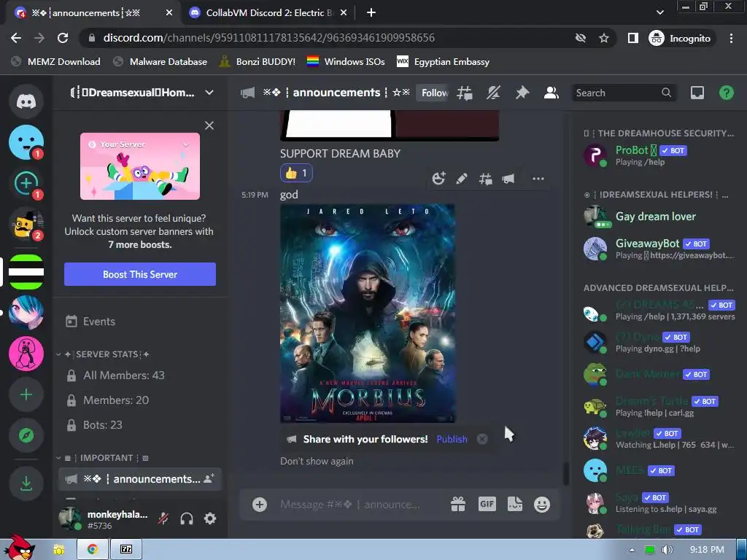Open blue smiley server with 1 notification
Screen dimensions: 747x560
pyautogui.click(x=26, y=142)
